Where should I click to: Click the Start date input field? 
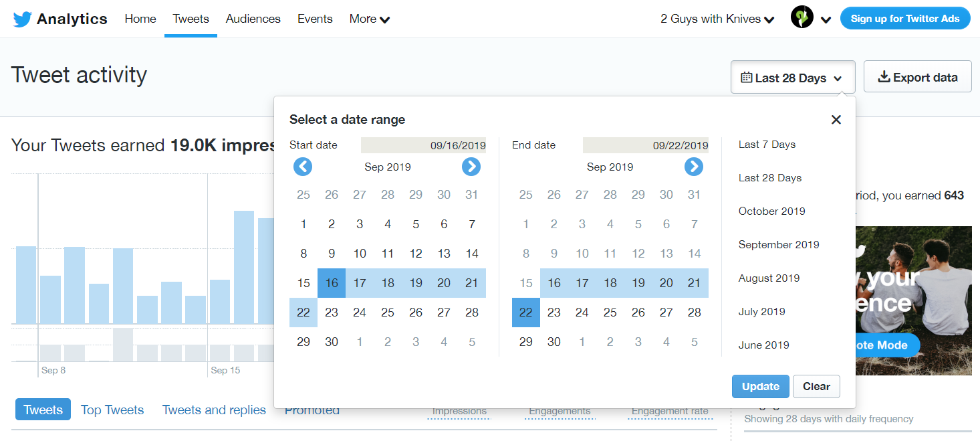(x=423, y=145)
